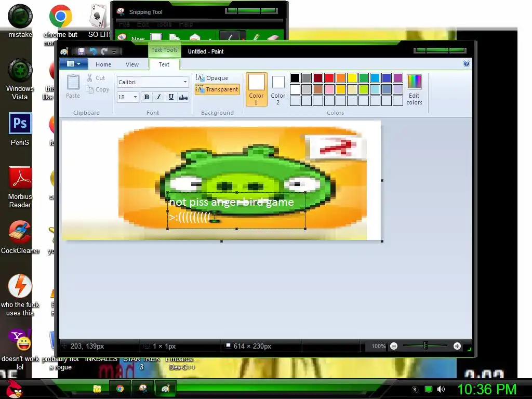Screen dimensions: 532x399
Task: Click the Cut scissors button
Action: [96, 78]
